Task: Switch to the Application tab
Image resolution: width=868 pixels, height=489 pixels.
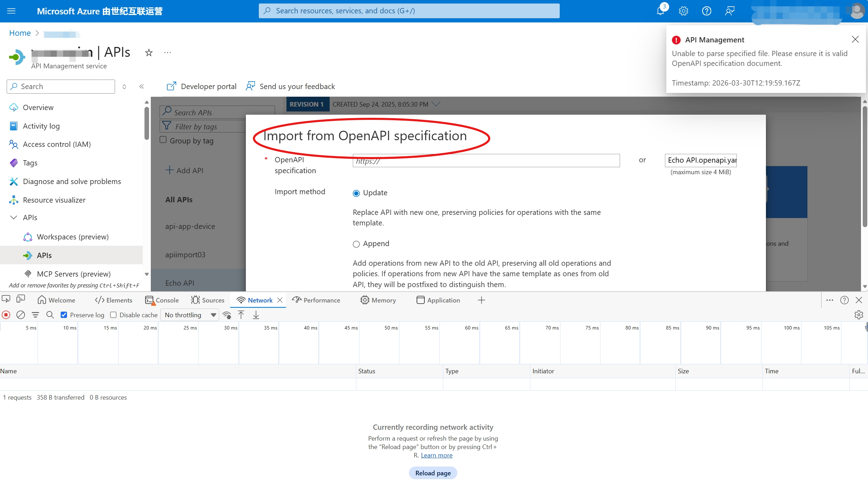Action: [x=438, y=300]
